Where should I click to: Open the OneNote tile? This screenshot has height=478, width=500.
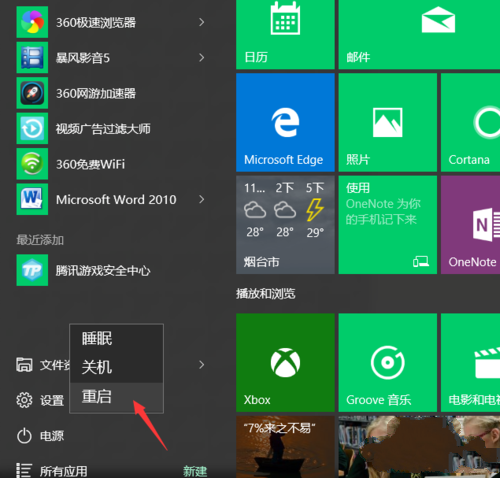(x=470, y=225)
